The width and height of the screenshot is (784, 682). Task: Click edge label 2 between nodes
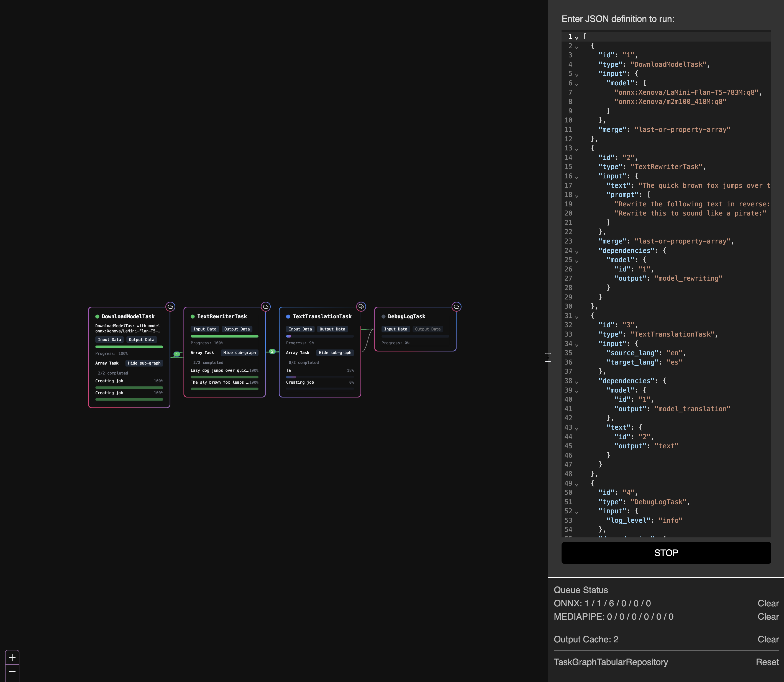272,351
